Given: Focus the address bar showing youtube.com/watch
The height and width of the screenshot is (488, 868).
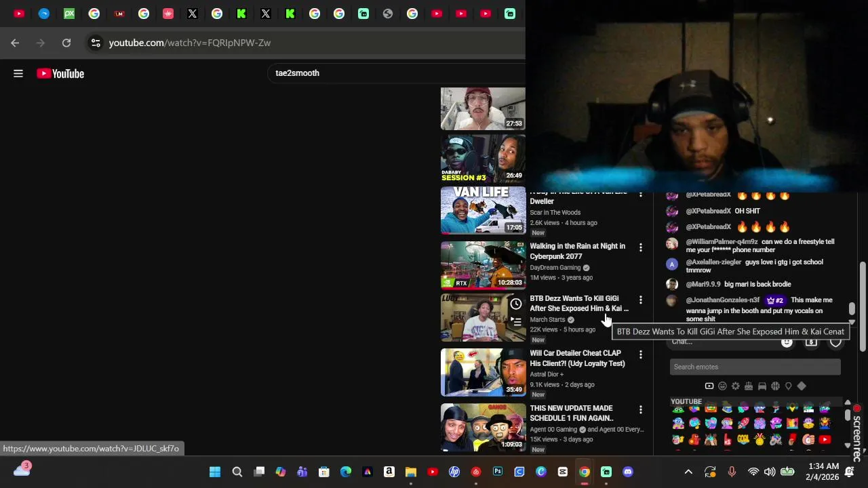Looking at the screenshot, I should tap(190, 43).
